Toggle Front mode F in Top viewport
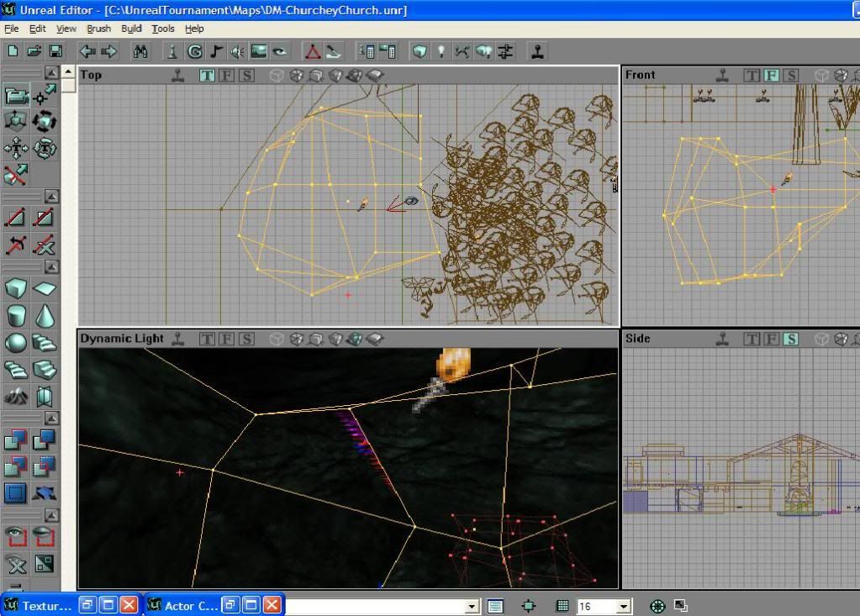This screenshot has height=616, width=860. [226, 75]
